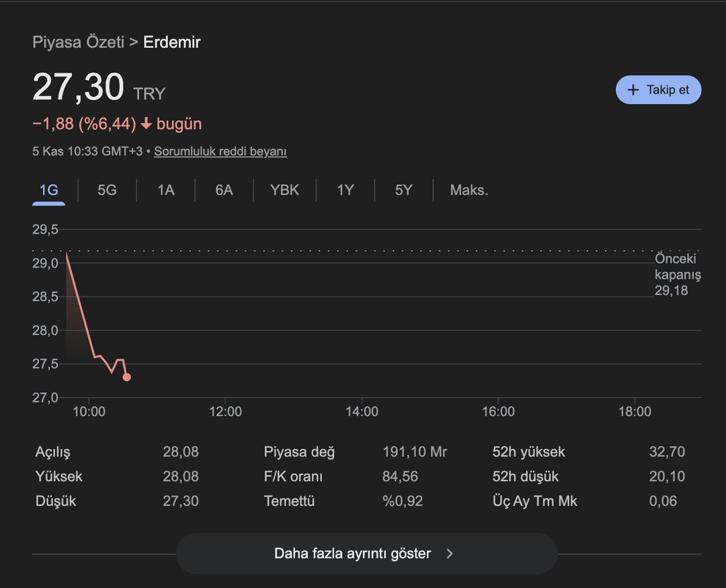Switch chart to 1Y range

click(345, 190)
